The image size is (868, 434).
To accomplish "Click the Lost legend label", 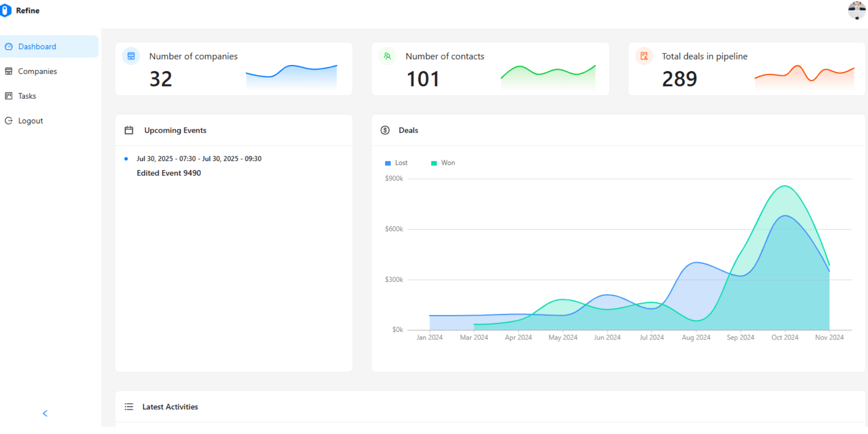I will tap(401, 163).
